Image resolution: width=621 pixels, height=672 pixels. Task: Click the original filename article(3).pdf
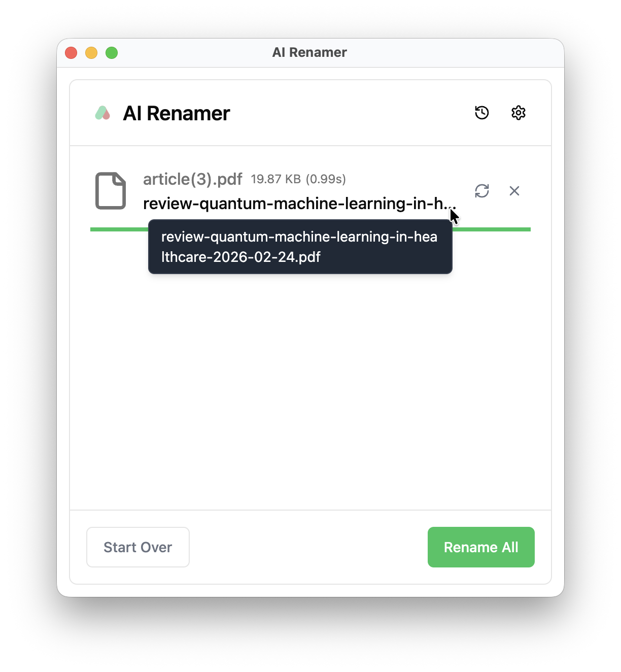[193, 179]
